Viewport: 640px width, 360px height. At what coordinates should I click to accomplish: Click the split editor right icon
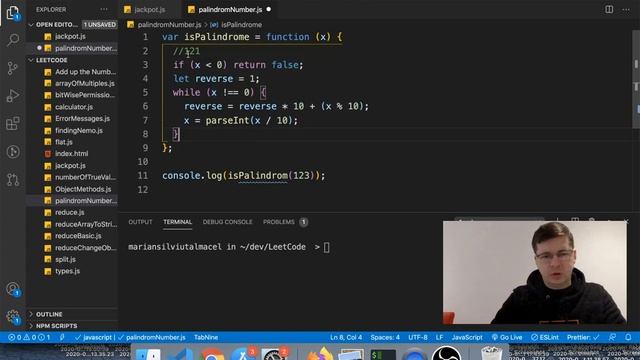click(609, 9)
